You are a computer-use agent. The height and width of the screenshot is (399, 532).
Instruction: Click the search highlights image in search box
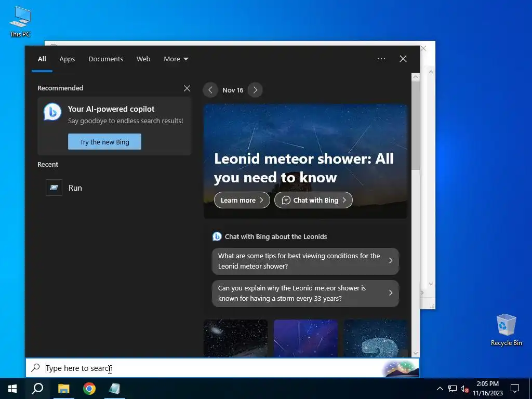point(401,368)
